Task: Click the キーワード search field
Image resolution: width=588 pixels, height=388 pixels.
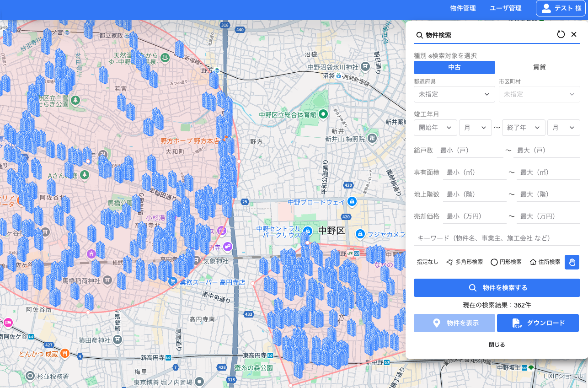Action: [x=497, y=238]
